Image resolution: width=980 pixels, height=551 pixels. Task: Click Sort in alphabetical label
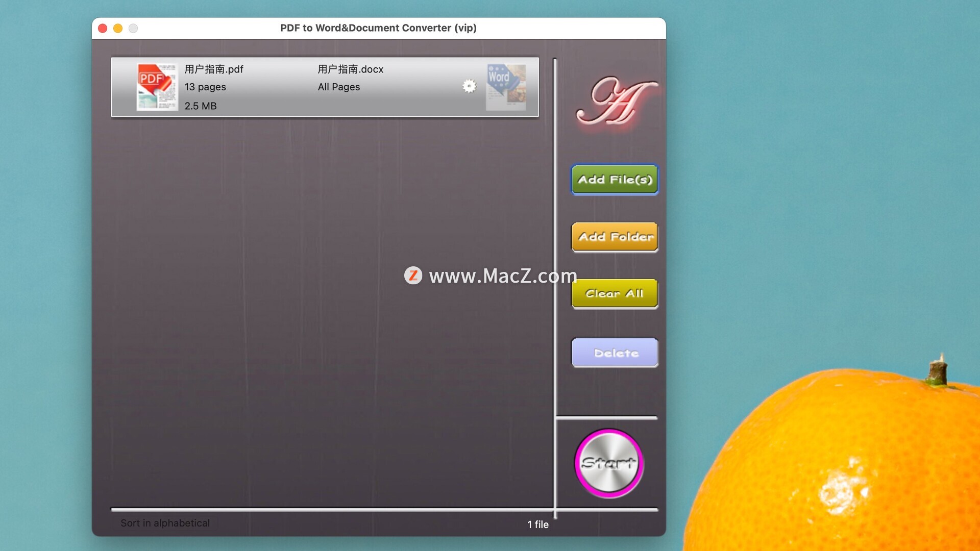tap(165, 523)
